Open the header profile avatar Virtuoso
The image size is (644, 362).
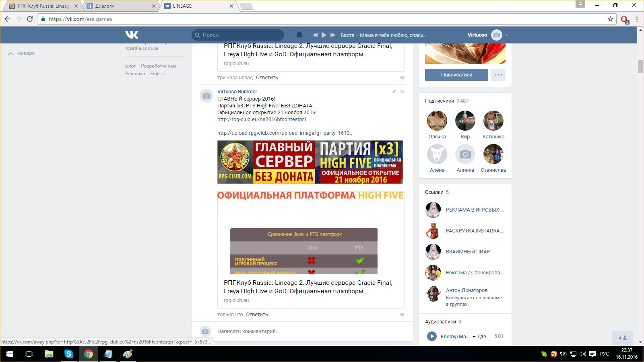497,35
